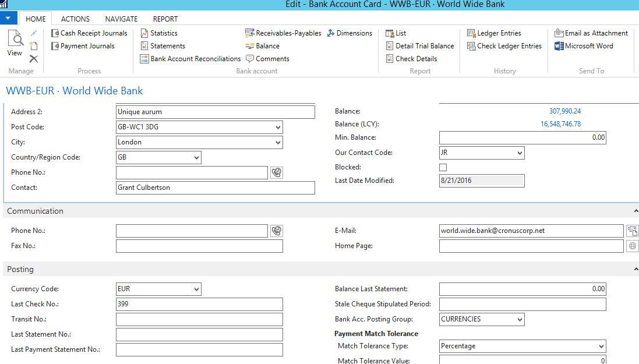
Task: Click the Communication section Phone No. input field
Action: (192, 231)
